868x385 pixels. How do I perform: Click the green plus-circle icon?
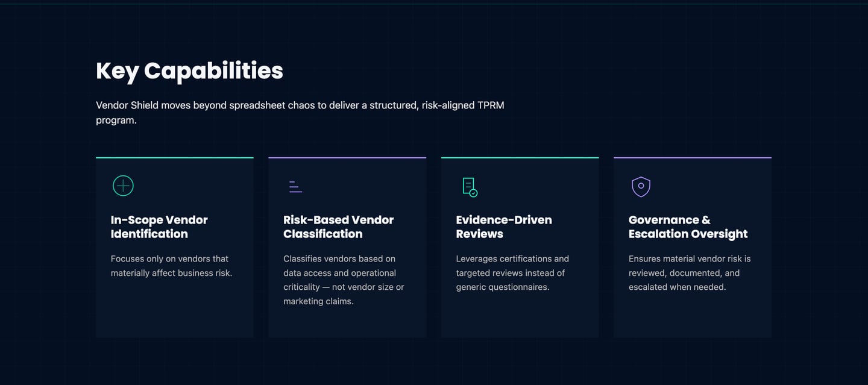[123, 186]
